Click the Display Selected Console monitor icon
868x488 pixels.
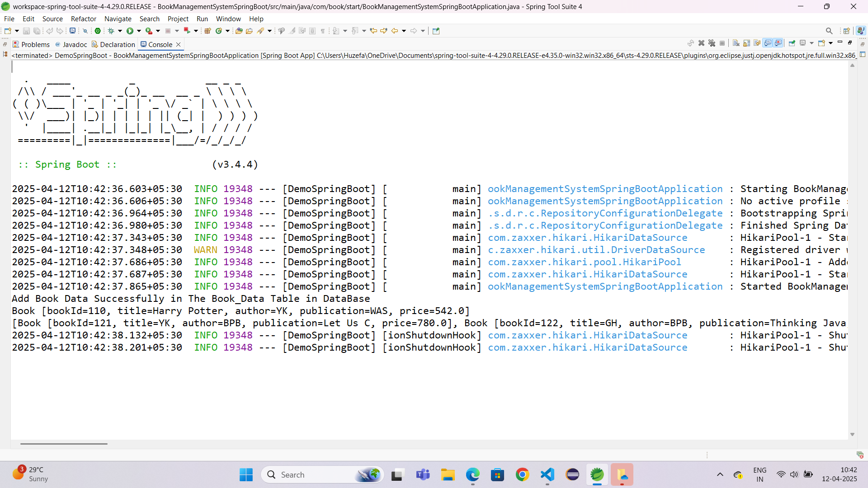[803, 43]
